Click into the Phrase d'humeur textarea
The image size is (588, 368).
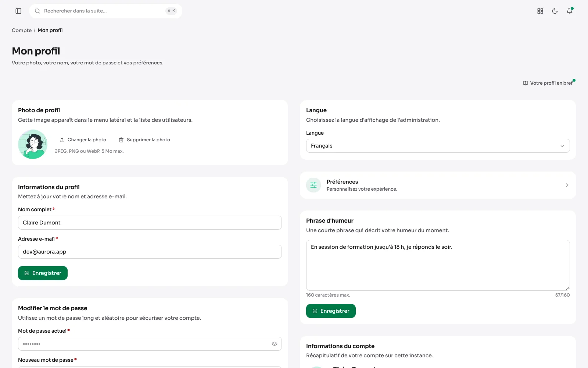pyautogui.click(x=438, y=265)
